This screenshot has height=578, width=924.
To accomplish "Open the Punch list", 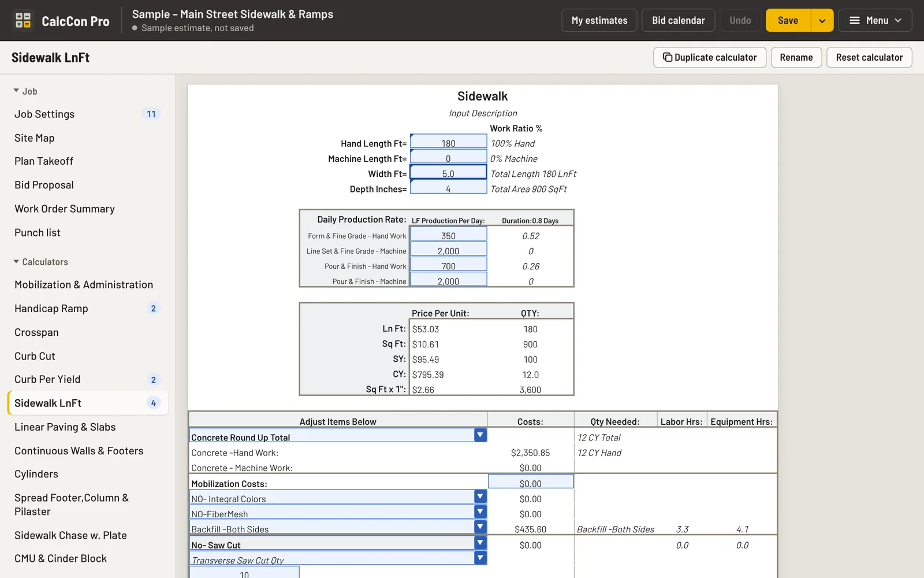I will pyautogui.click(x=88, y=232).
